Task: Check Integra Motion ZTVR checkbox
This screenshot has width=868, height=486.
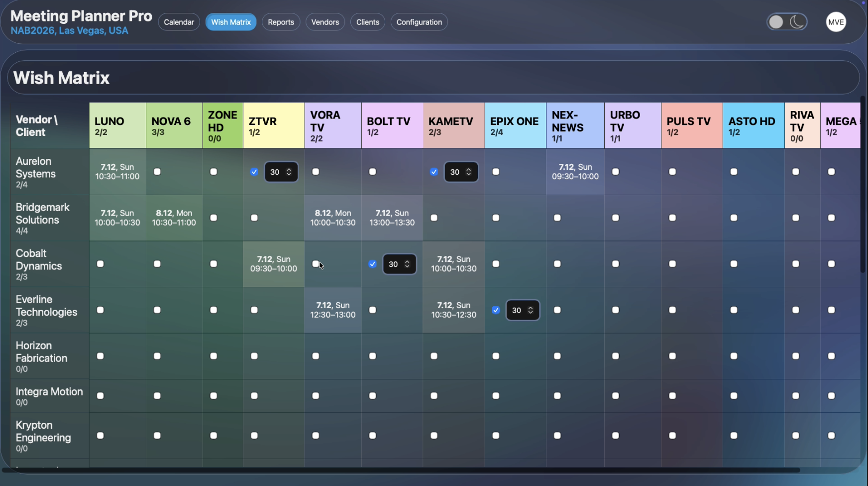Action: point(254,396)
